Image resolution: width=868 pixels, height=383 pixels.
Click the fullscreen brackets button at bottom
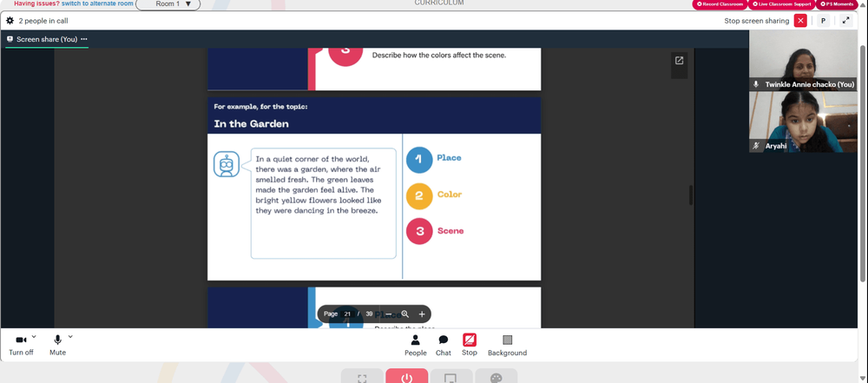coord(362,376)
